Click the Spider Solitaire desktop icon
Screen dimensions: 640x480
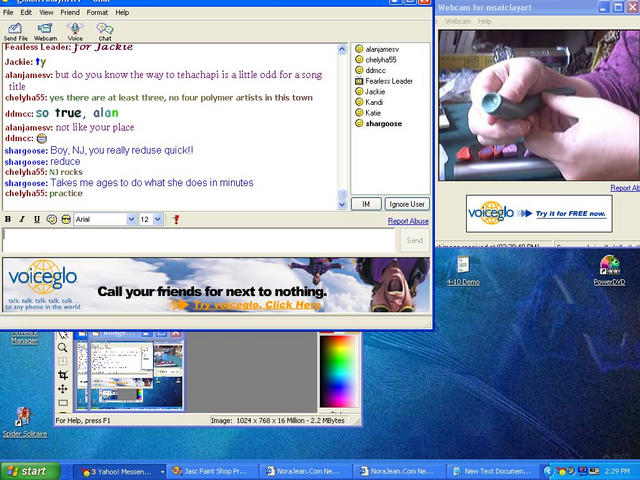coord(24,422)
